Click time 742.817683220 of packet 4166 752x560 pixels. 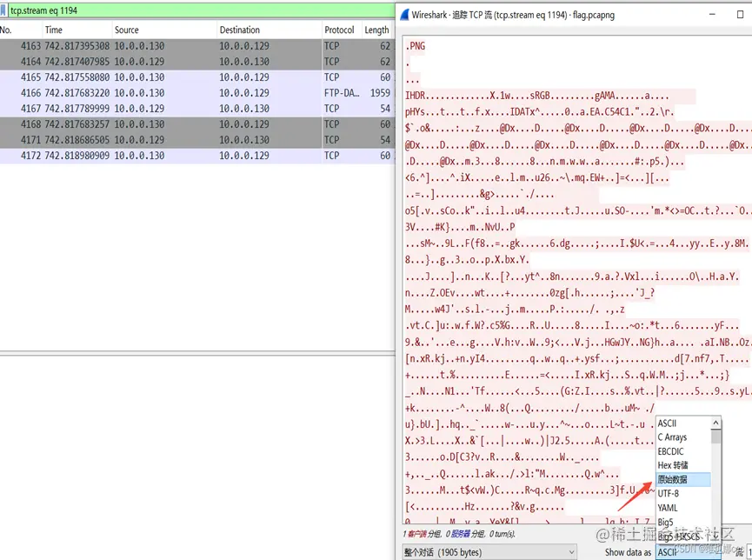77,93
